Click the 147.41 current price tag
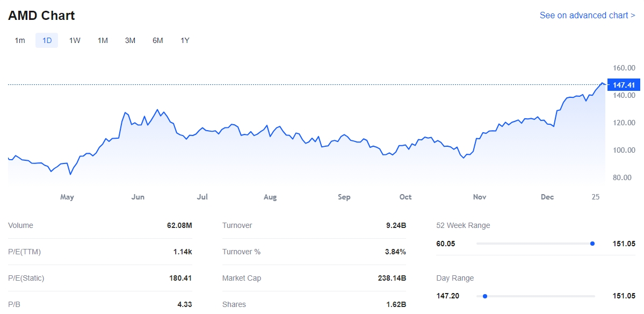Screen dimensions: 644x314 [x=624, y=85]
